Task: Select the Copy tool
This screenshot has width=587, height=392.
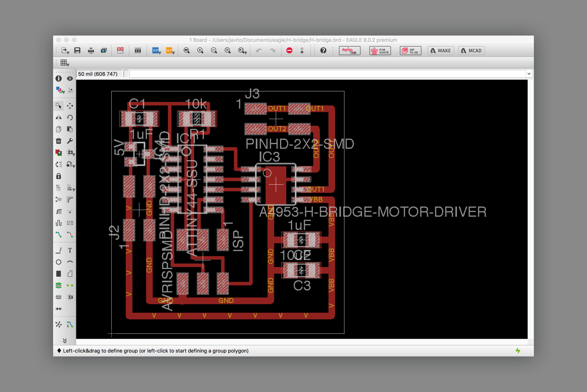Action: coord(58,129)
